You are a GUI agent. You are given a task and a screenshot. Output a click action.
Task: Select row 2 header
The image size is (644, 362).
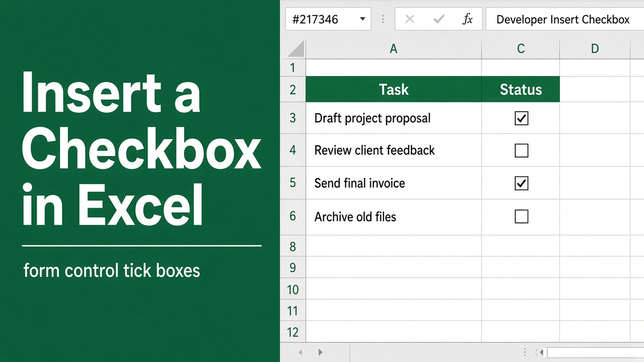(293, 89)
